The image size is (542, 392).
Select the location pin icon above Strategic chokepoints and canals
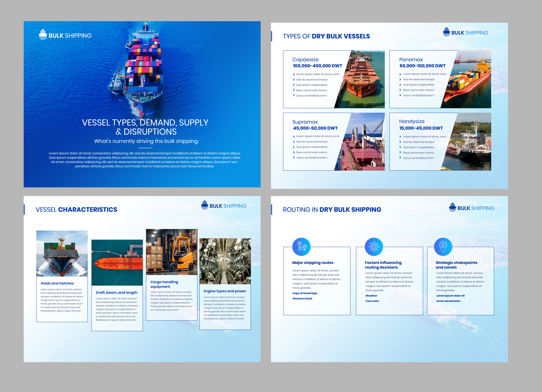443,246
